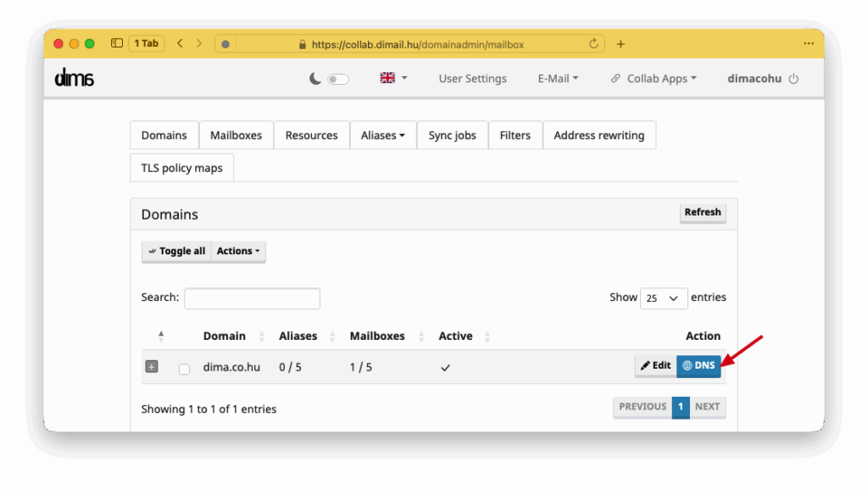Expand the dima.co.hu row details

coord(152,367)
